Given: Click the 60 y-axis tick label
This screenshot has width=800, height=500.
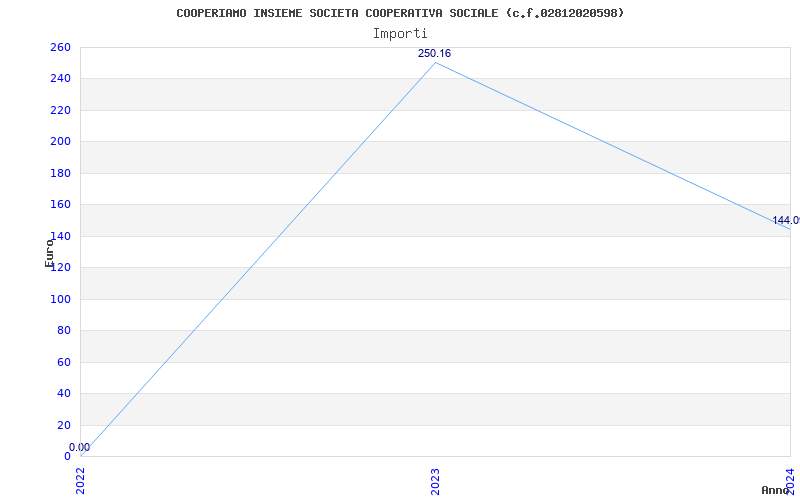Looking at the screenshot, I should click(64, 362).
